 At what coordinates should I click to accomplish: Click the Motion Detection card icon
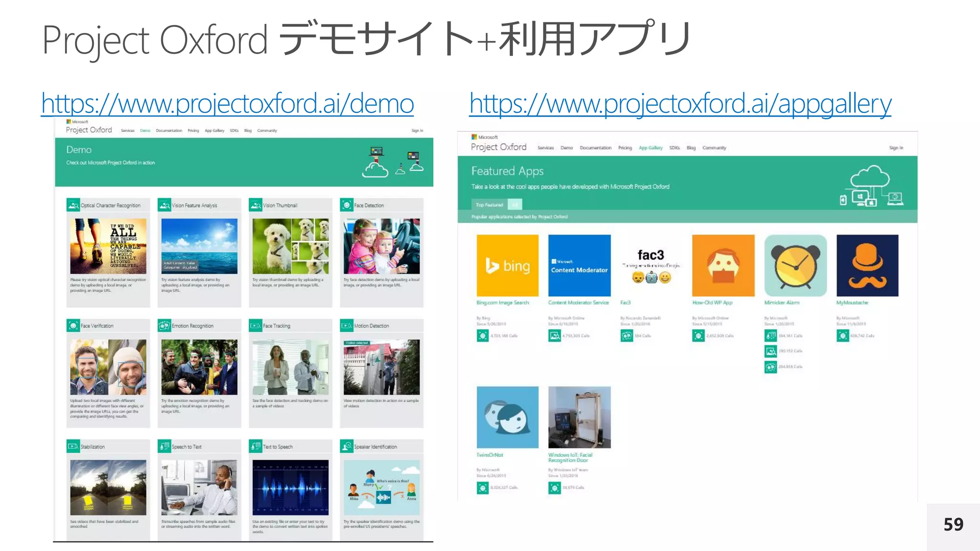click(x=346, y=326)
